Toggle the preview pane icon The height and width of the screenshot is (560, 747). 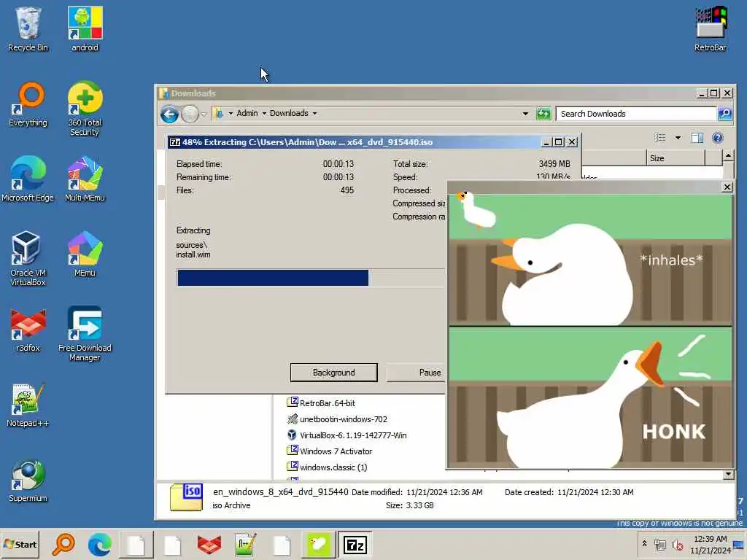tap(697, 138)
